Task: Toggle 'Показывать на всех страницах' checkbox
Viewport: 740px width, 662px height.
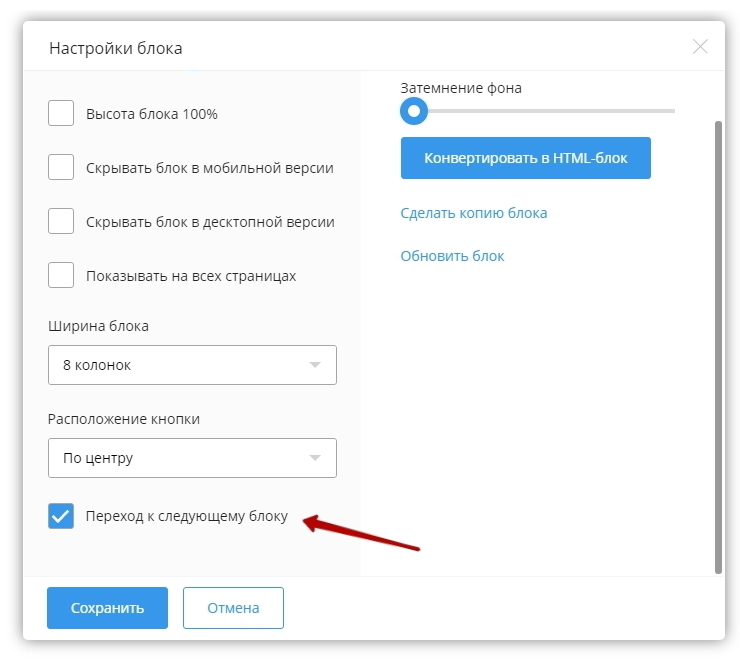Action: point(61,276)
